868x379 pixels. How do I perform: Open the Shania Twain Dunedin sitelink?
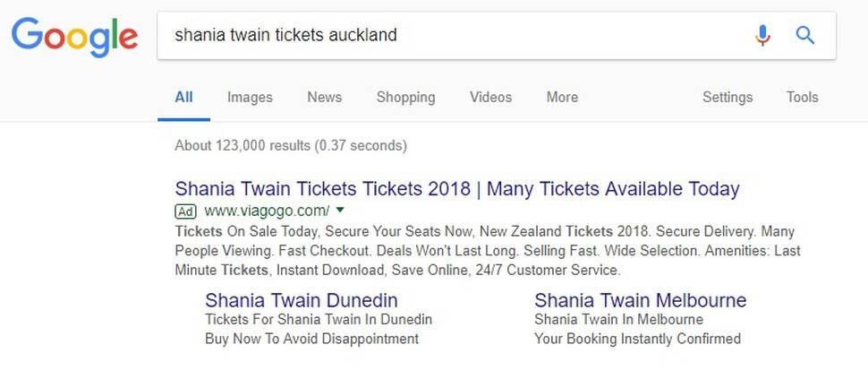tap(302, 300)
